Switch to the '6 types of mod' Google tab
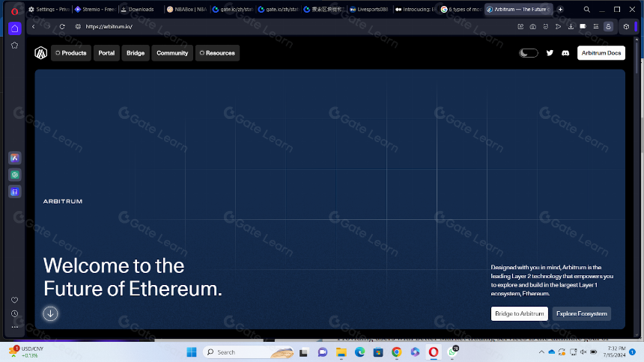644x362 pixels. click(x=461, y=10)
